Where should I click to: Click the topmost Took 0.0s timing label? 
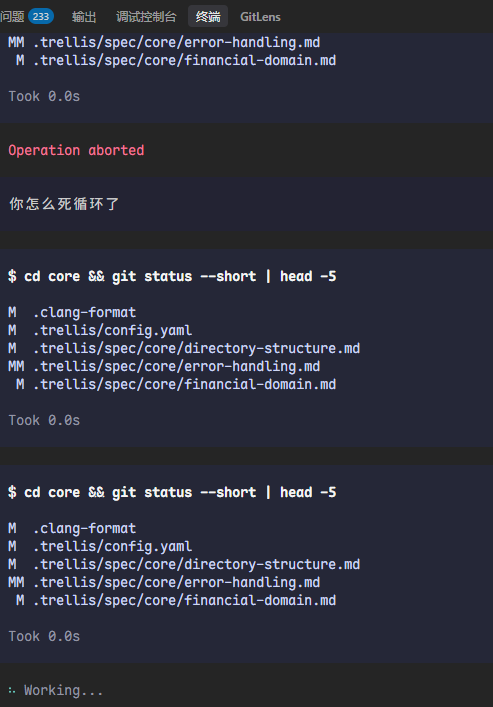[x=44, y=96]
